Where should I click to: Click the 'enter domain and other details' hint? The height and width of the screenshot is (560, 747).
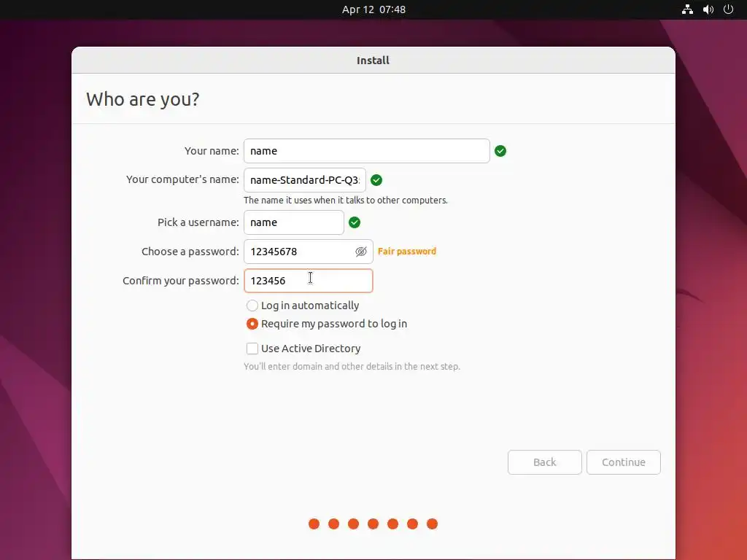[352, 366]
